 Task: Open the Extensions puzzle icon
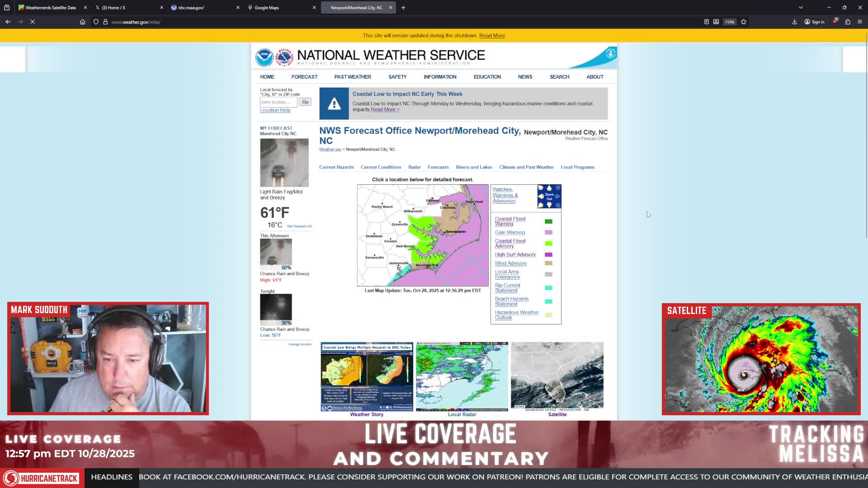(848, 22)
